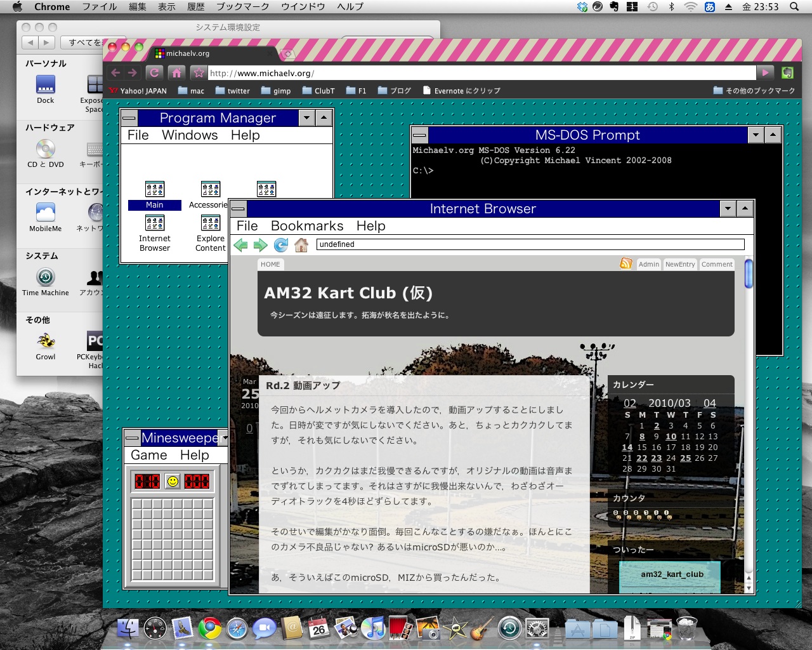
Task: Open Minesweeper's Help menu
Action: point(194,455)
